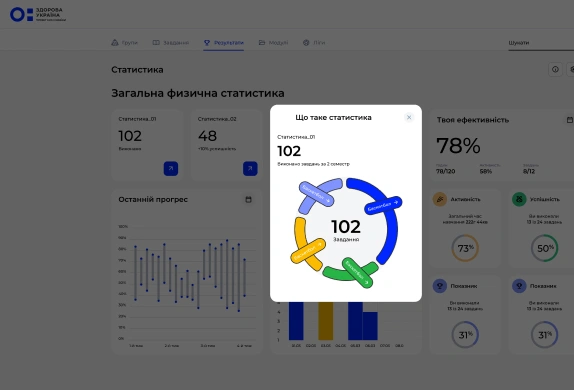Viewport: 574px width, 390px height.
Task: Click the blue pill label on donut chart
Action: (x=383, y=205)
